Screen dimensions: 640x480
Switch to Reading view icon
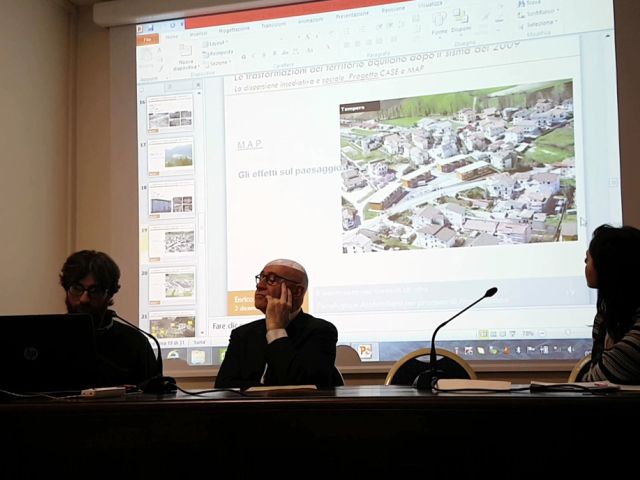pos(503,334)
